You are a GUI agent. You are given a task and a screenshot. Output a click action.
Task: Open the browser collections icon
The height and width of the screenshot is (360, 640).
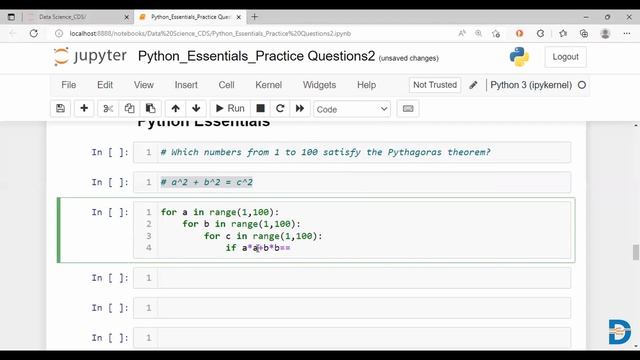(x=584, y=33)
